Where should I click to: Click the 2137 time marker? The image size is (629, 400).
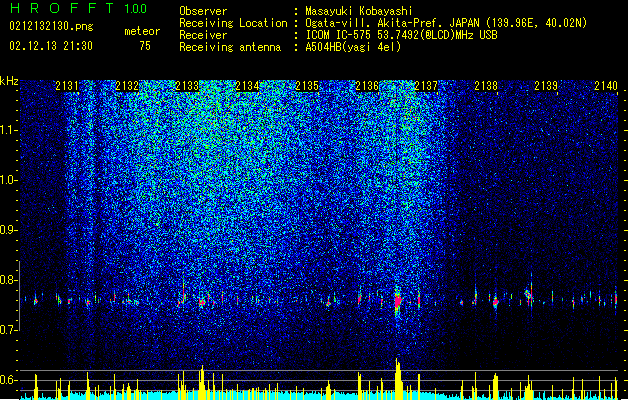[x=426, y=86]
